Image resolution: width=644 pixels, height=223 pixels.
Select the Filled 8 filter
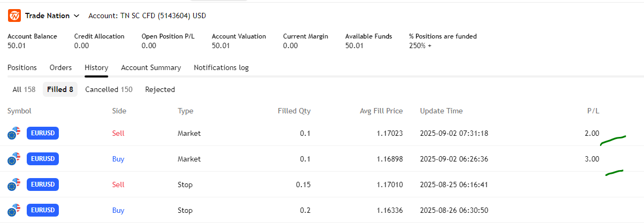tap(60, 89)
